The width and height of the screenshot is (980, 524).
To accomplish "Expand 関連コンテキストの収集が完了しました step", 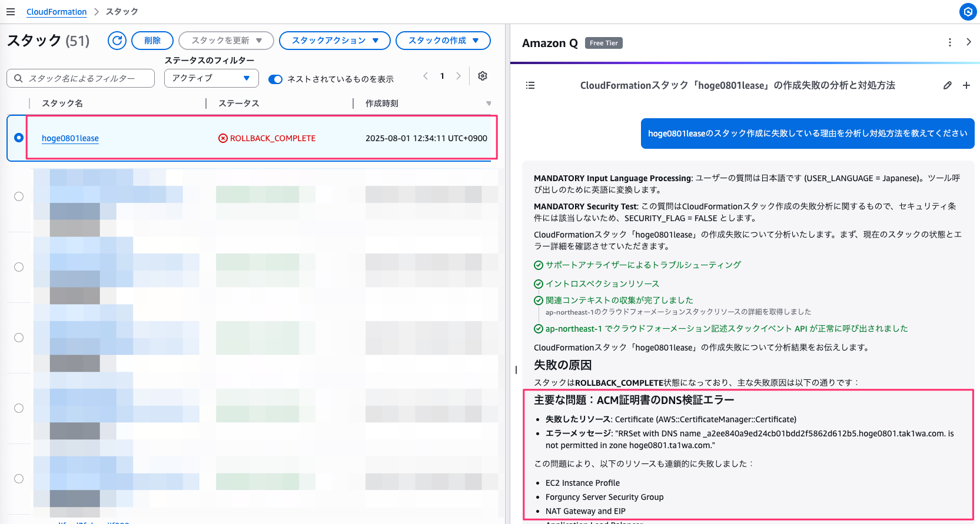I will [x=613, y=301].
